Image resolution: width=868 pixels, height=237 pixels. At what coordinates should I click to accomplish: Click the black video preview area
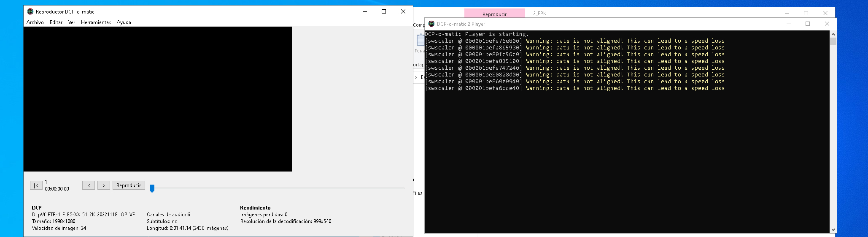click(x=157, y=99)
